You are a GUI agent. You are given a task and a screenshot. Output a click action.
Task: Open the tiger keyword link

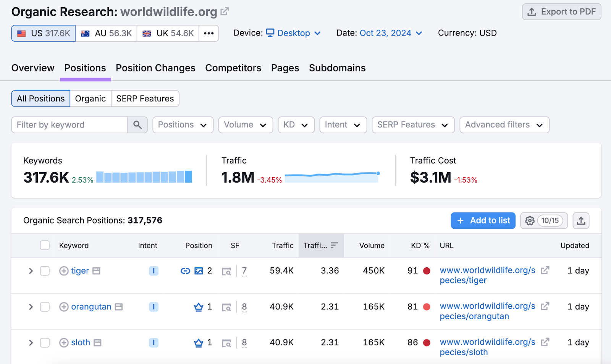click(x=80, y=271)
